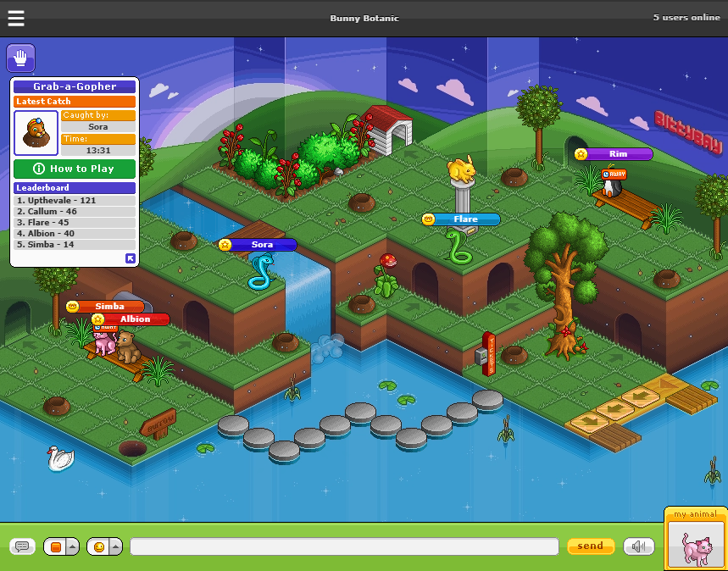728x571 pixels.
Task: Click the Simba crown badge icon
Action: tap(72, 307)
